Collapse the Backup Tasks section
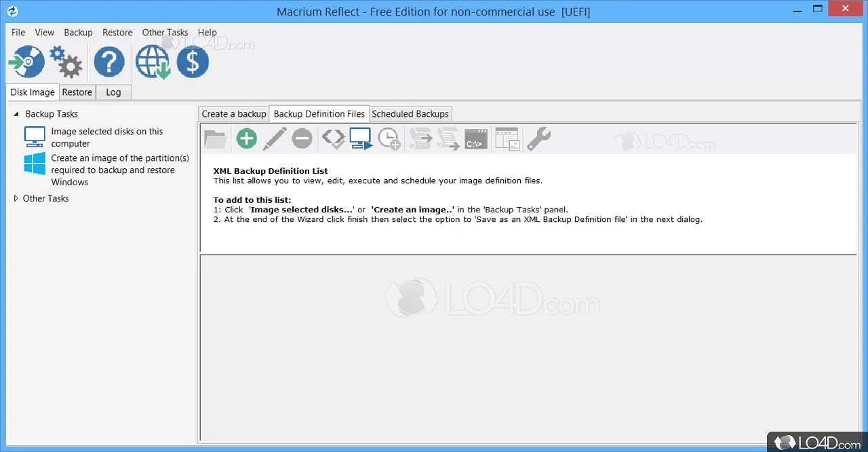The width and height of the screenshot is (868, 452). click(16, 114)
